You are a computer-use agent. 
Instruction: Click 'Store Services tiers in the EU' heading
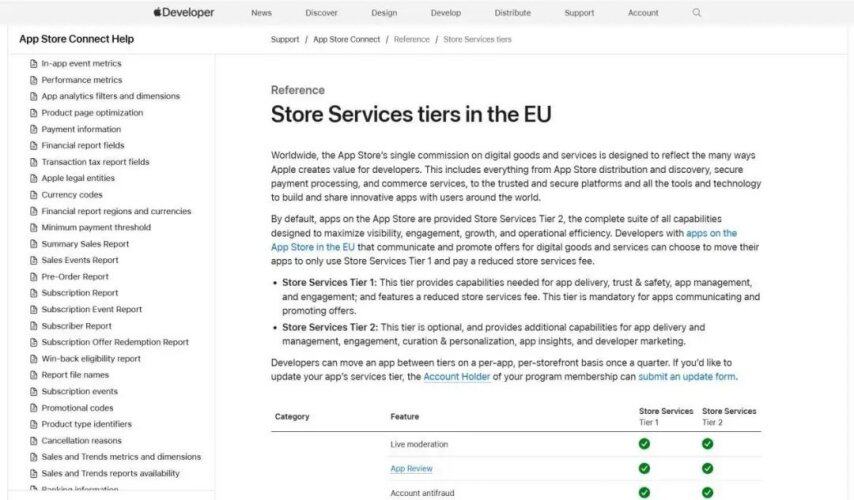click(x=411, y=114)
